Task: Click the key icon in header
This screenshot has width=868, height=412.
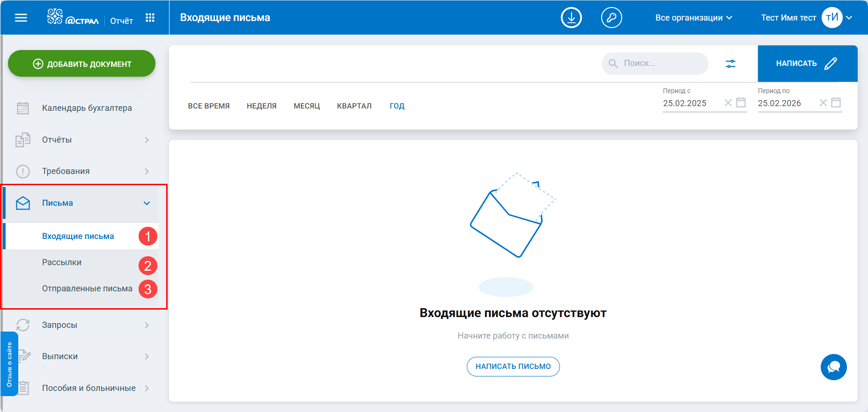Action: coord(611,18)
